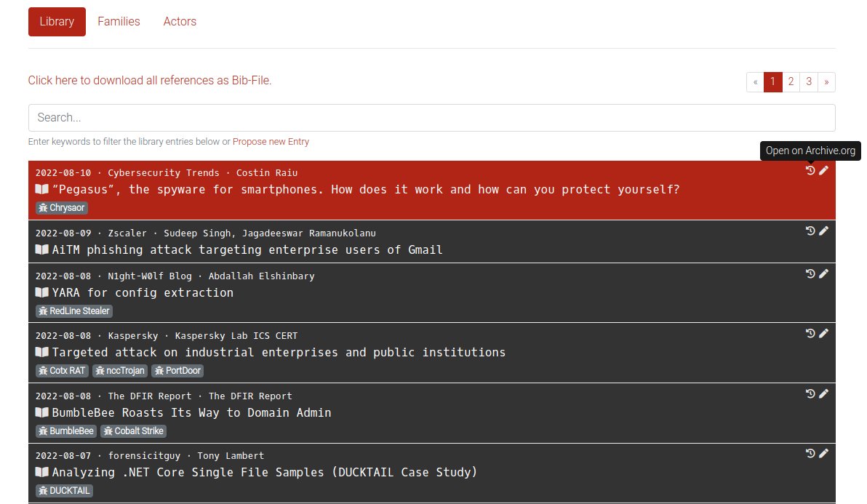Download all references as Bib-File
Image resolution: width=867 pixels, height=504 pixels.
point(149,80)
